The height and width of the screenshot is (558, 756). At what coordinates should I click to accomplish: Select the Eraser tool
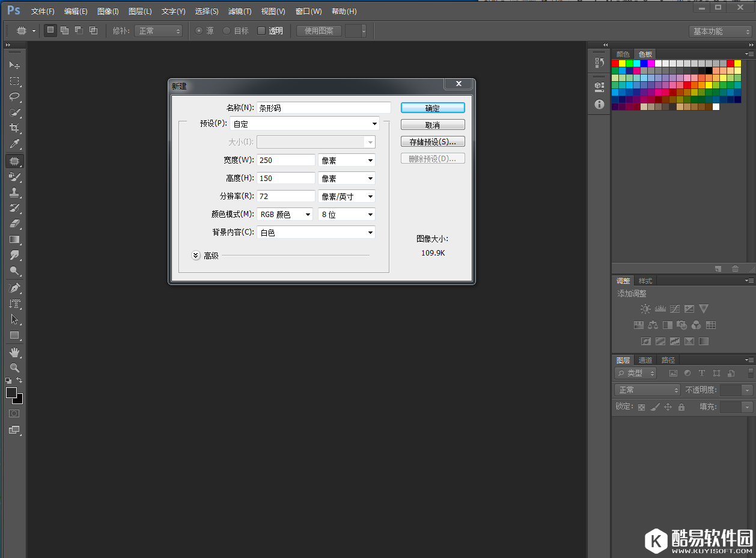click(14, 224)
